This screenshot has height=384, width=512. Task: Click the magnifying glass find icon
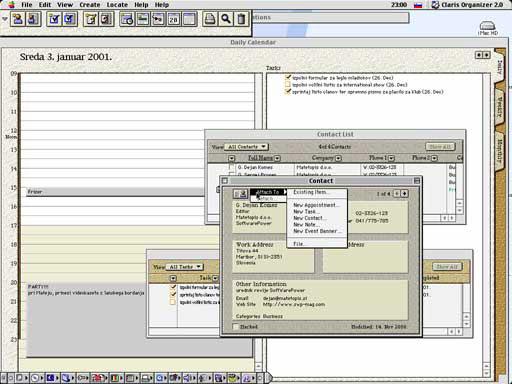pyautogui.click(x=226, y=19)
